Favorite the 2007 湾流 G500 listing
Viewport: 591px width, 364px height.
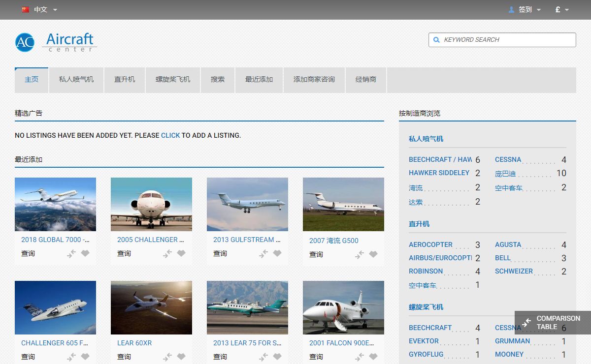pyautogui.click(x=373, y=254)
